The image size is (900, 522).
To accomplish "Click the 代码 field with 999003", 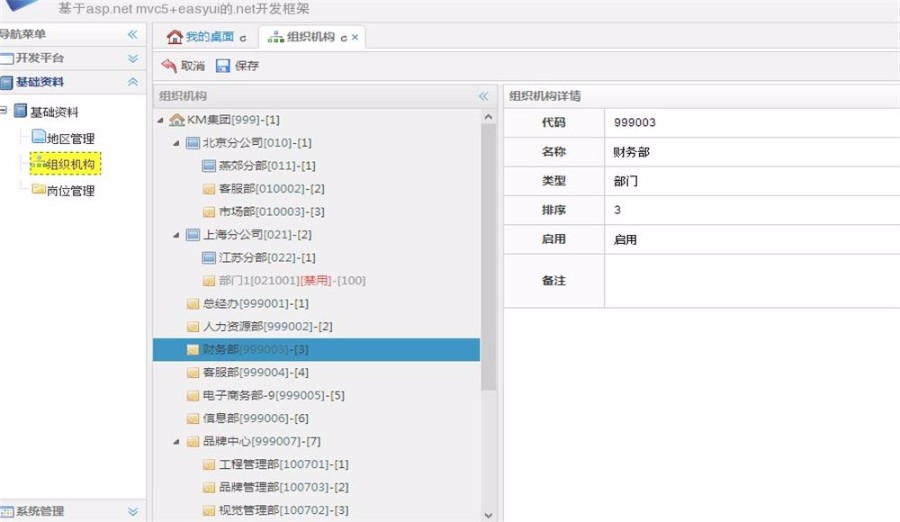I will [752, 122].
